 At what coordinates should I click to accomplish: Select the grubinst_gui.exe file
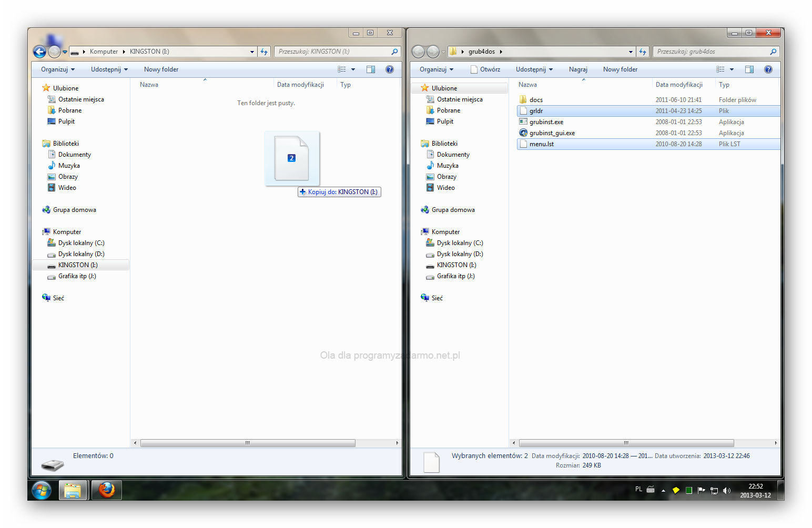[x=552, y=133]
